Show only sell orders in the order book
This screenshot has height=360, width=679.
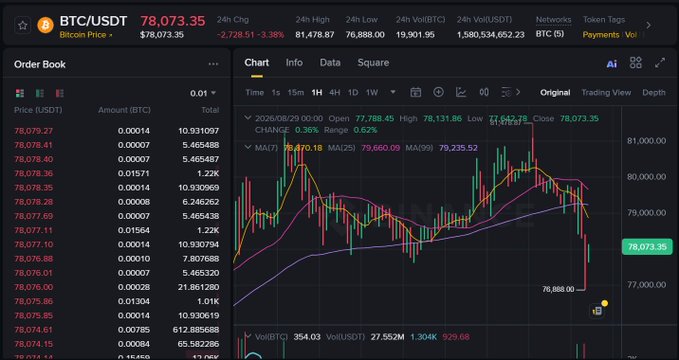(x=60, y=93)
